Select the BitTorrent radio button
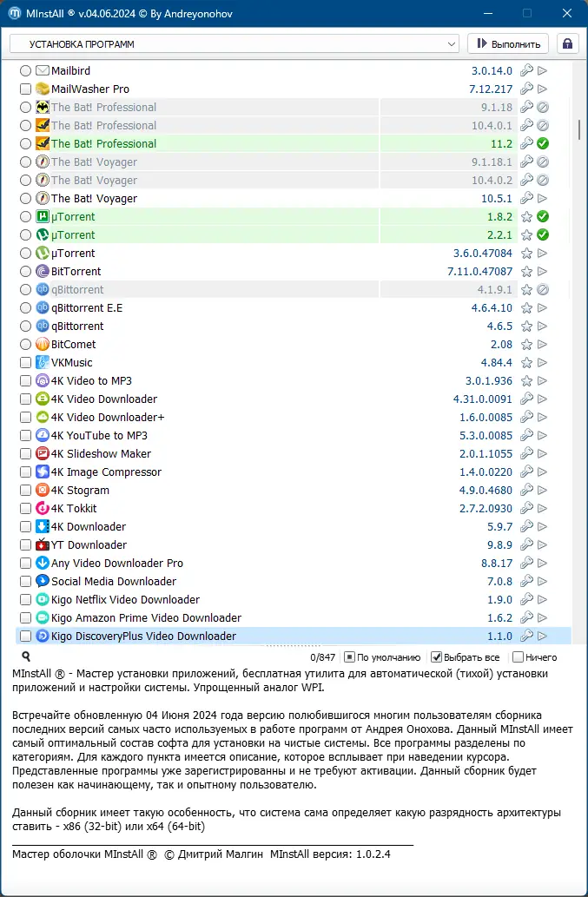Screen dimensions: 588x897 (x=25, y=272)
